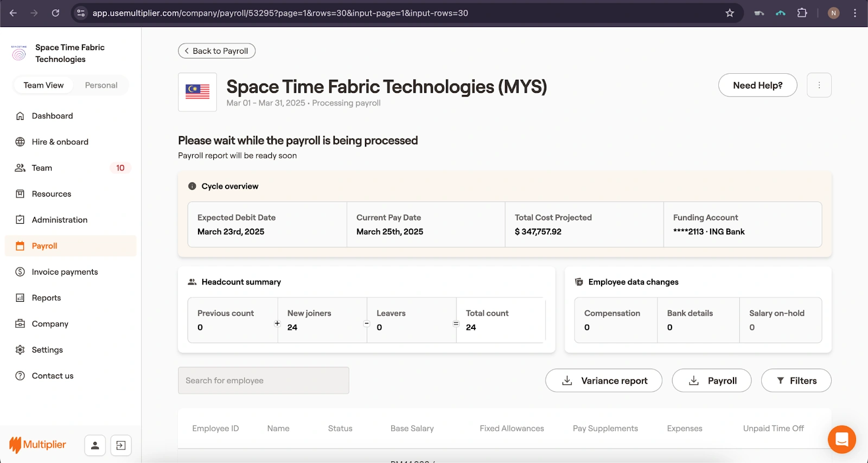Open the Team menu item

tap(71, 168)
